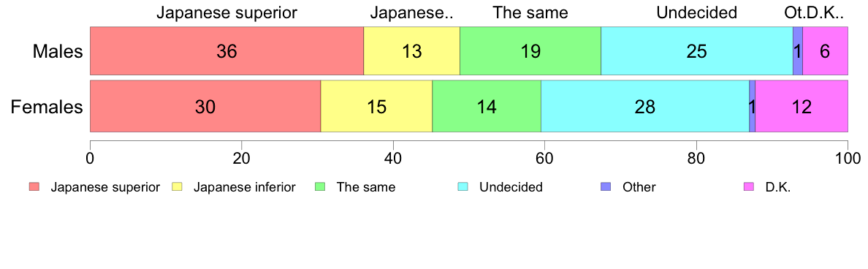The height and width of the screenshot is (269, 868).
Task: Select the Males yellow segment labeled 13
Action: pyautogui.click(x=411, y=51)
